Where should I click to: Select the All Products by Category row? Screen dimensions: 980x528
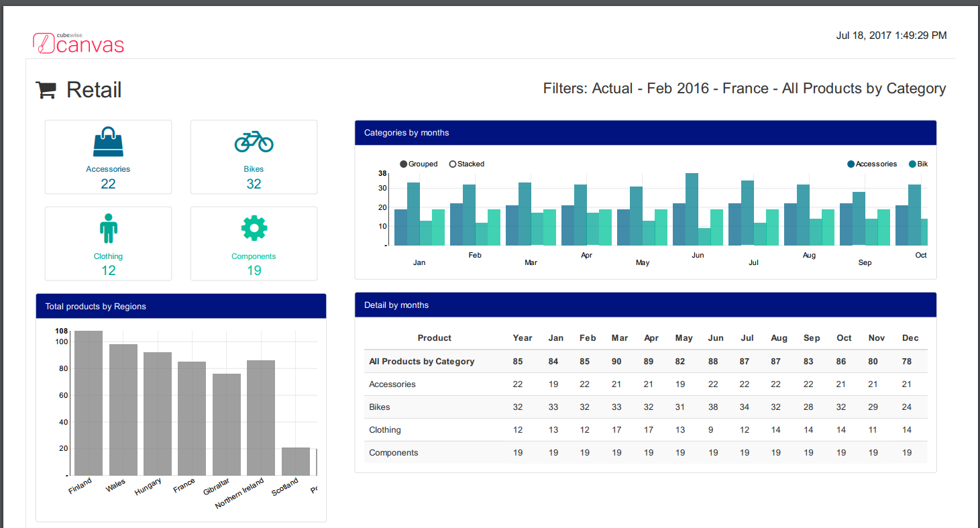click(421, 362)
